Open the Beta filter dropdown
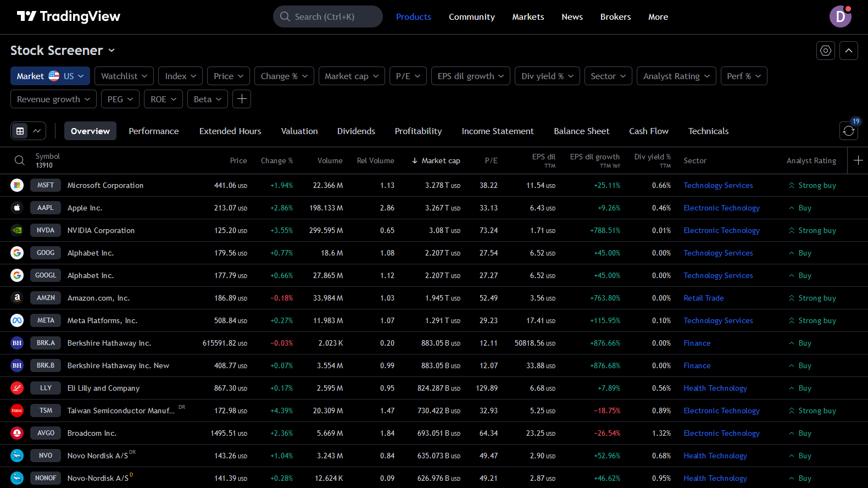868x488 pixels. tap(208, 99)
